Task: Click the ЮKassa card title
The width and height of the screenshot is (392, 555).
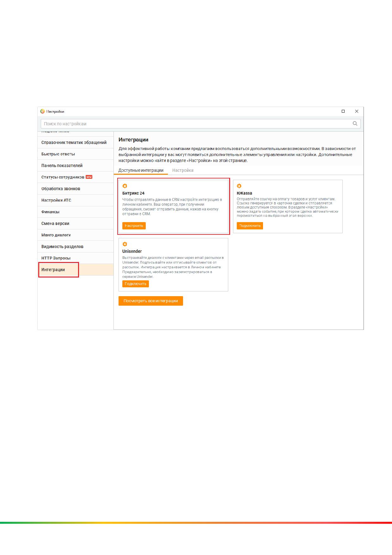Action: pos(244,193)
